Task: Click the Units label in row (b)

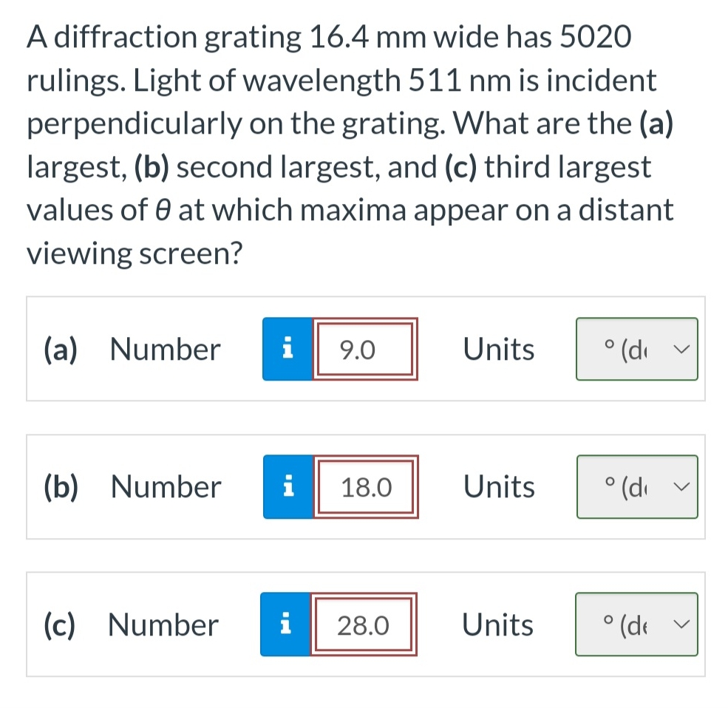Action: coord(498,487)
